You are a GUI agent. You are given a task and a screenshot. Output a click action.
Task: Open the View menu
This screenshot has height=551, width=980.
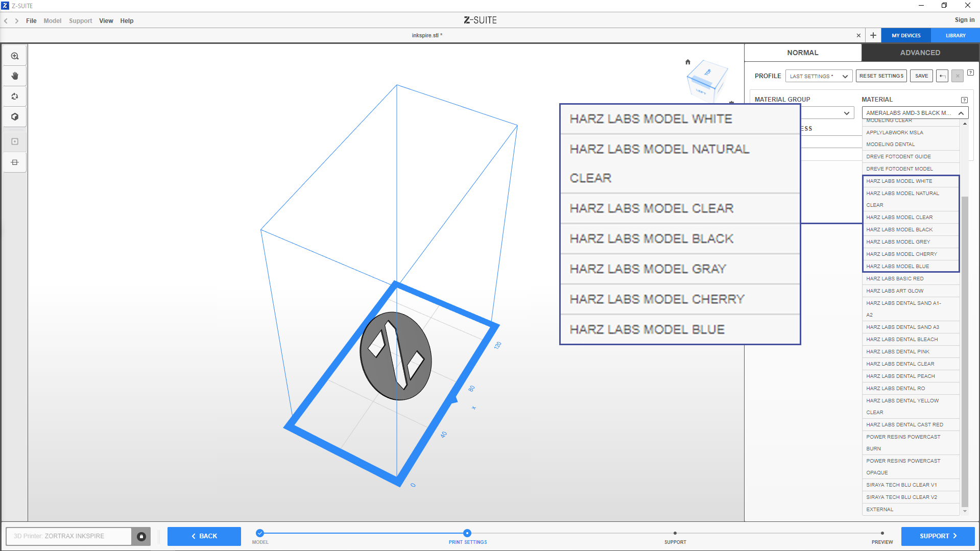pyautogui.click(x=106, y=21)
